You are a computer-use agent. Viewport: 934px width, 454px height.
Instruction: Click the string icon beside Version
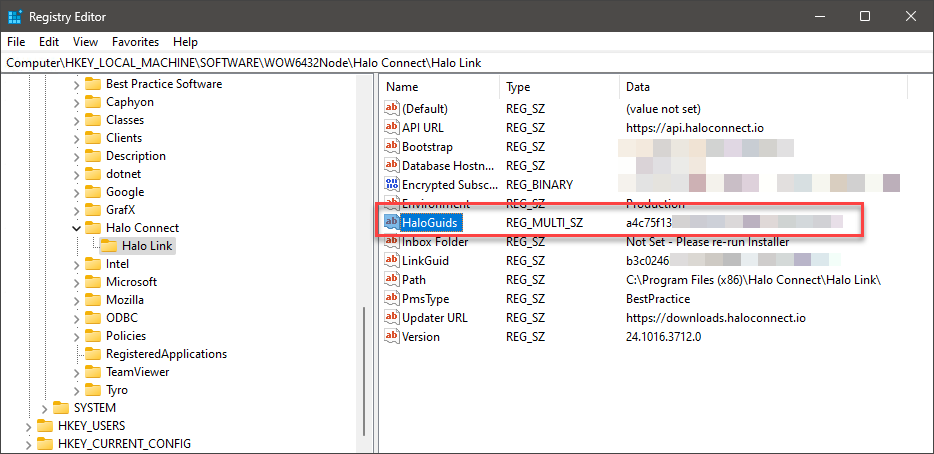[391, 337]
